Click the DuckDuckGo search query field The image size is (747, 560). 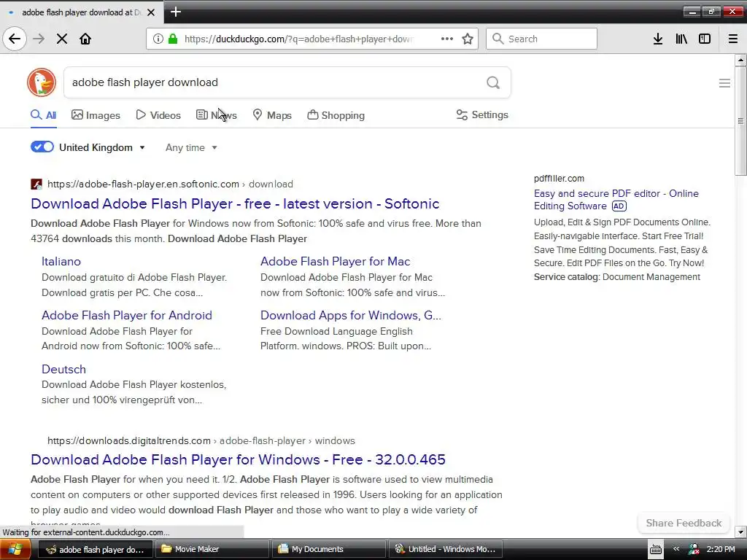coord(276,82)
